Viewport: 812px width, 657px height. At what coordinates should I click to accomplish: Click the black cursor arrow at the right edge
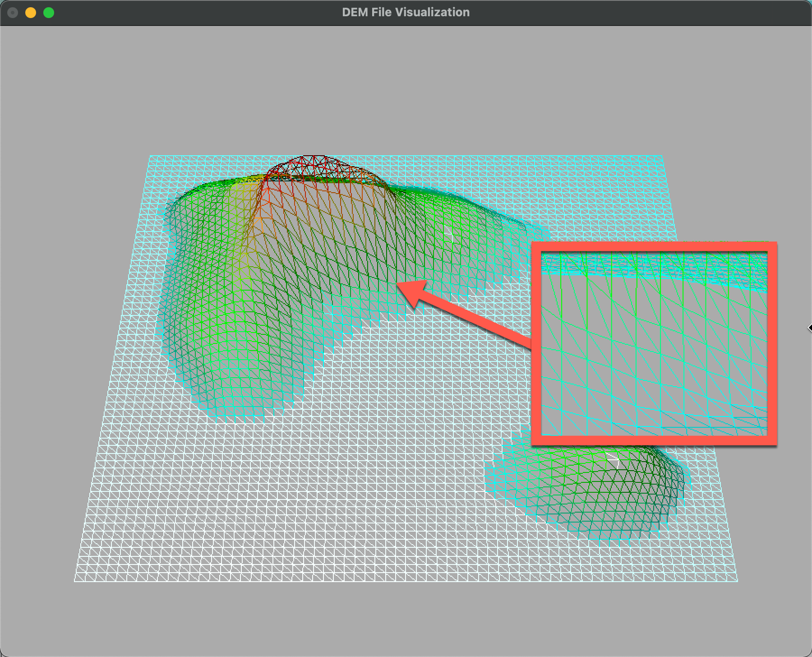tap(809, 328)
